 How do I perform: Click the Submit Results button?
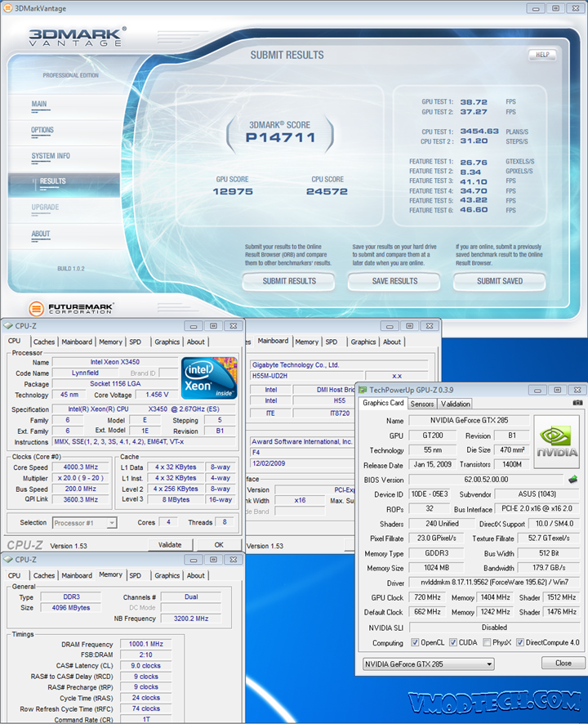pos(289,281)
